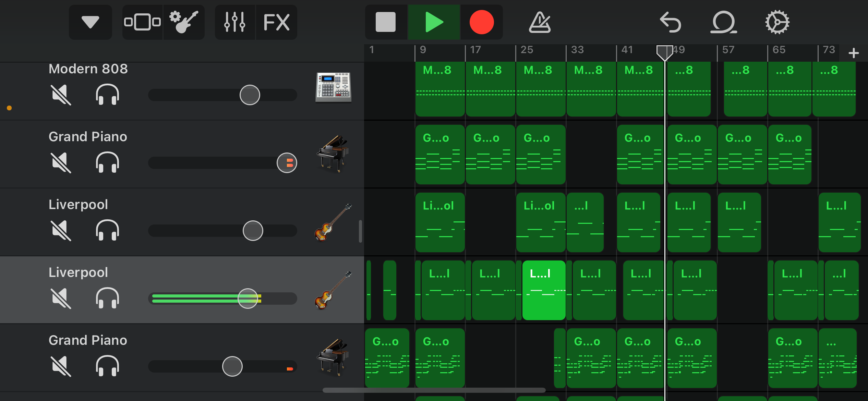Add song section with plus button
The width and height of the screenshot is (868, 401).
point(854,53)
